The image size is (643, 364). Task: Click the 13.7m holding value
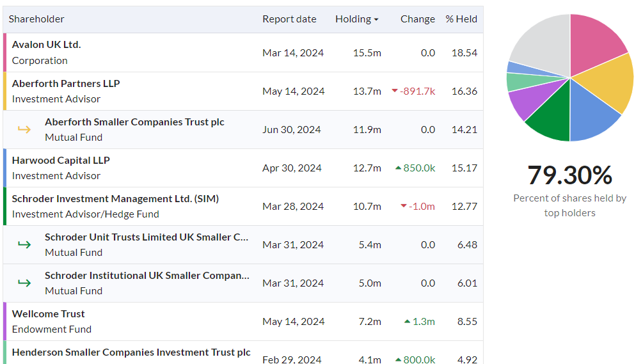(x=367, y=91)
